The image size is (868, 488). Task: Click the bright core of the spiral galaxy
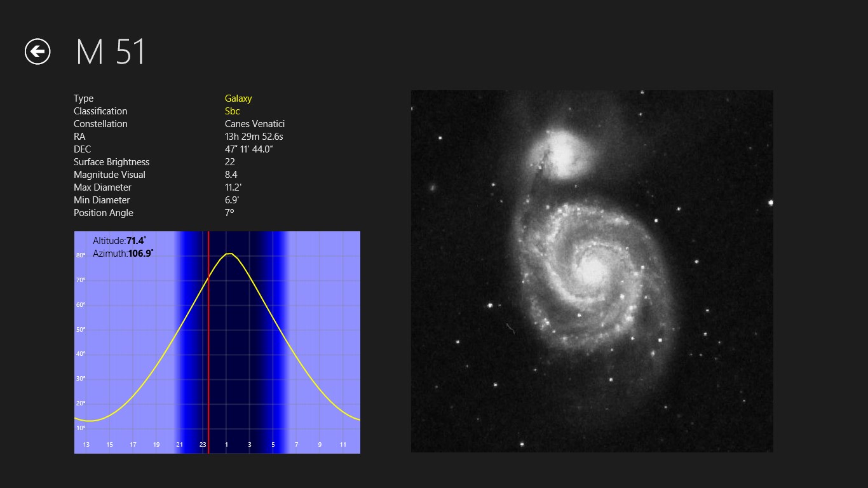click(x=592, y=269)
